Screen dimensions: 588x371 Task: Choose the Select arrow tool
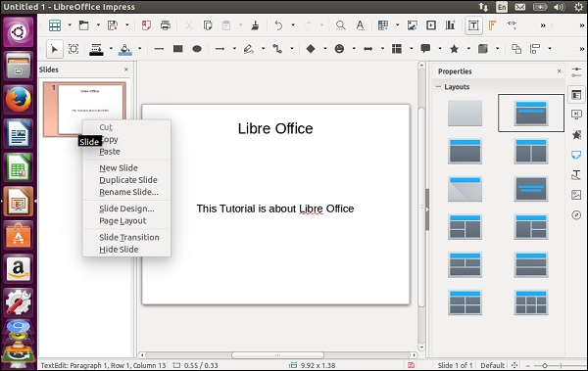pos(54,49)
